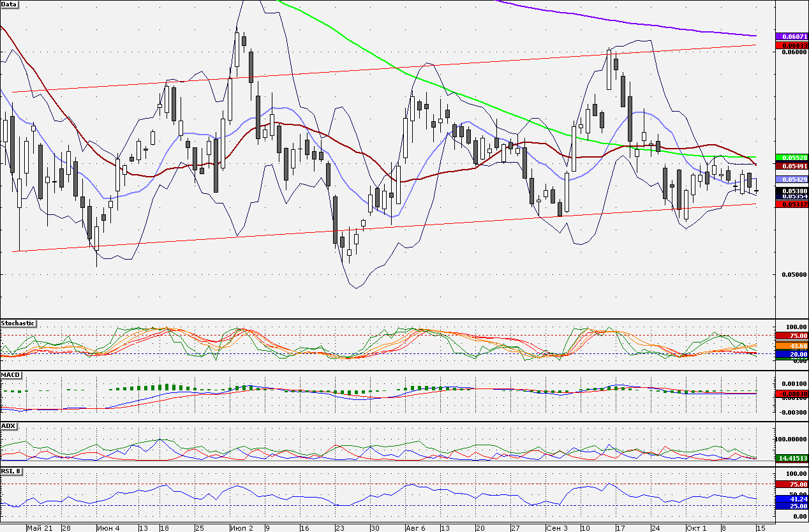
Task: Select the ADX panel label
Action: tap(9, 425)
